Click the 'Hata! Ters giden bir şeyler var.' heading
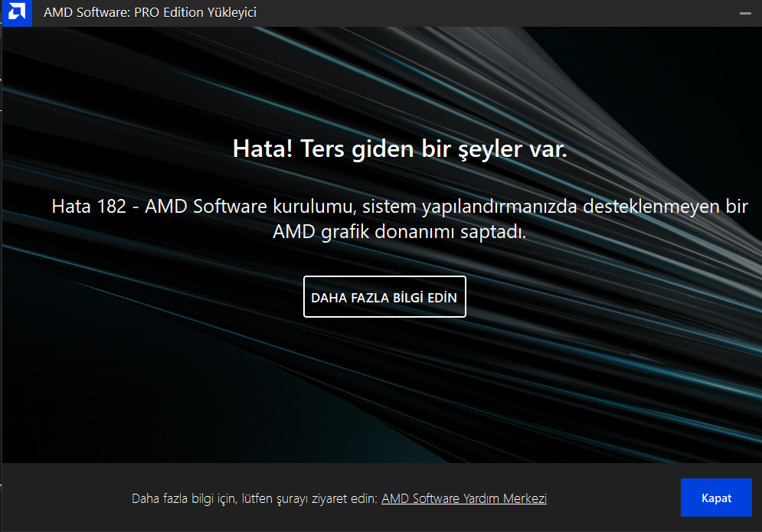The width and height of the screenshot is (762, 532). [x=400, y=149]
